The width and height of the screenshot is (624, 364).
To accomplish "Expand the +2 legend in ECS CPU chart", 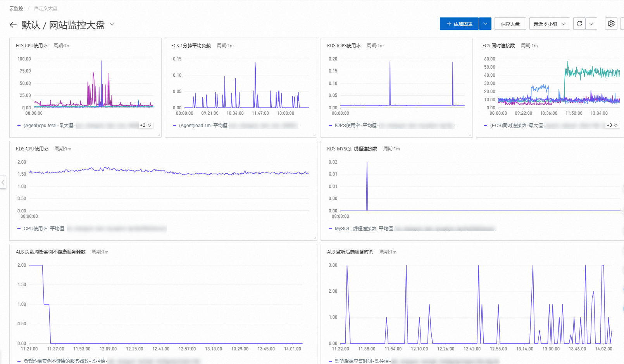I will 146,125.
